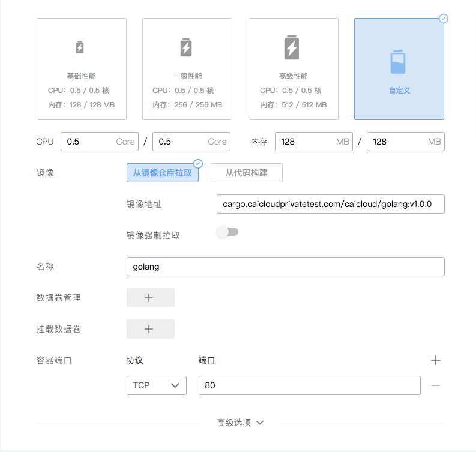The height and width of the screenshot is (452, 476).
Task: Click the second 内存 MB input
Action: [x=396, y=142]
